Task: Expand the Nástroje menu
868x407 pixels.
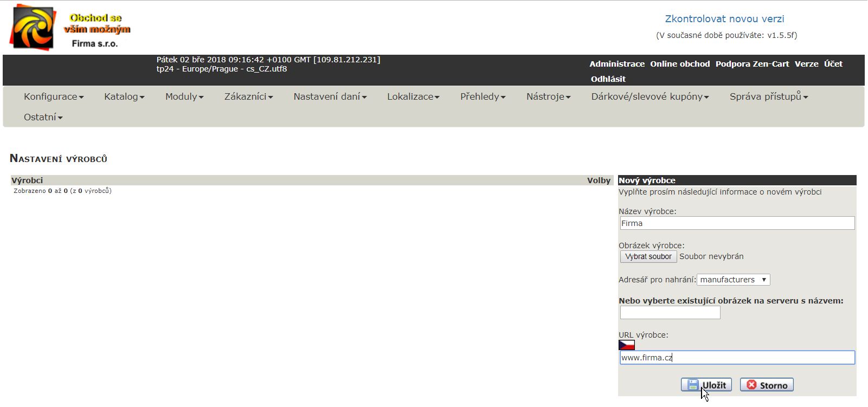Action: point(548,96)
